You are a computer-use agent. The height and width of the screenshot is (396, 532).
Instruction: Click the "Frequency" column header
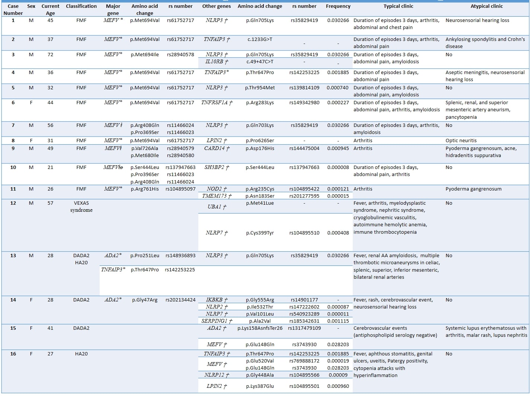pyautogui.click(x=338, y=6)
